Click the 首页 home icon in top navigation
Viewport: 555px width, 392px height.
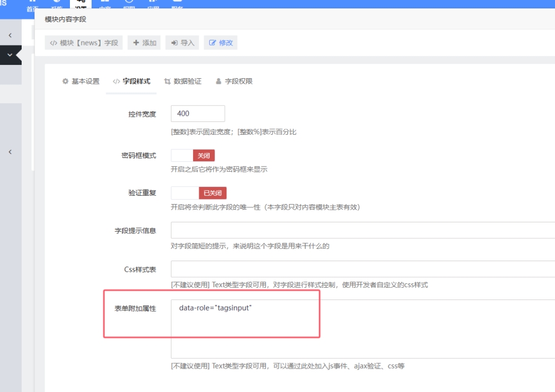click(x=32, y=3)
